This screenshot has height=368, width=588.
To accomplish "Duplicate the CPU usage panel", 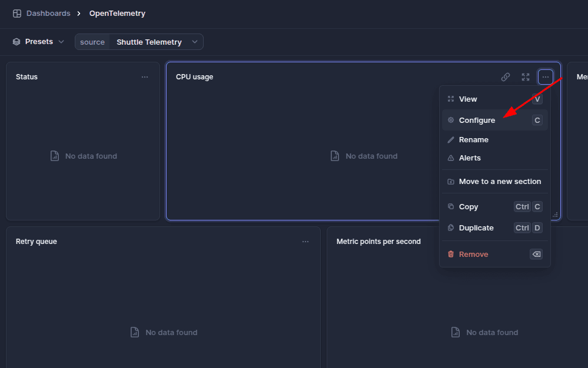I will tap(476, 228).
